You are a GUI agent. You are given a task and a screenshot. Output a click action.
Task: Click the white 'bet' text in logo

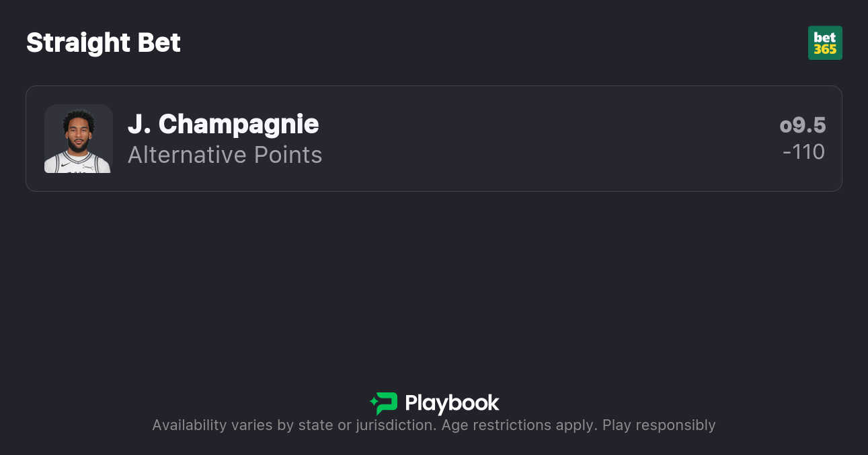pyautogui.click(x=825, y=37)
